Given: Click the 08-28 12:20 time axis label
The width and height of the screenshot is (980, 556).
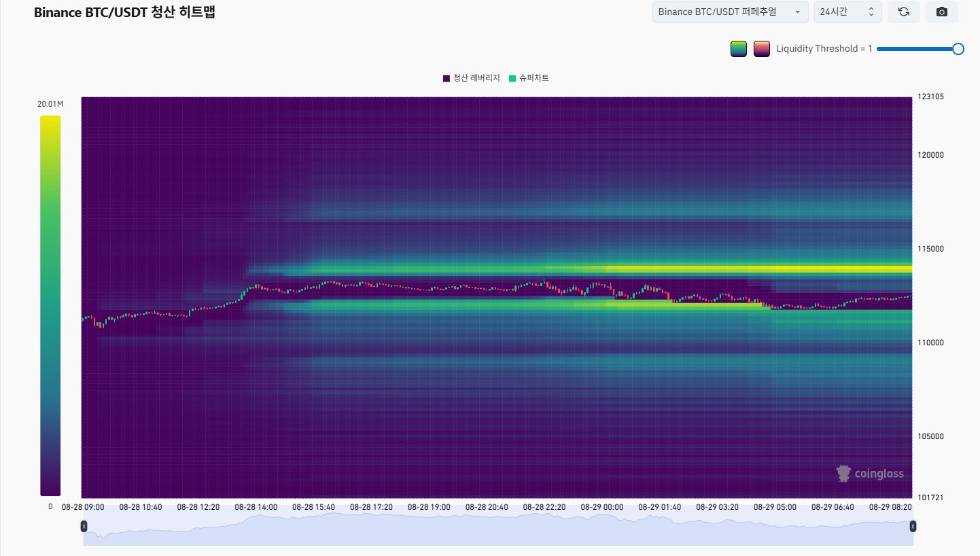Looking at the screenshot, I should point(198,507).
